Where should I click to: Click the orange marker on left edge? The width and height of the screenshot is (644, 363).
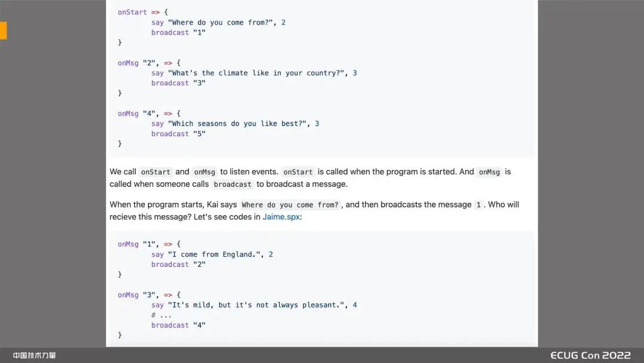tap(3, 30)
